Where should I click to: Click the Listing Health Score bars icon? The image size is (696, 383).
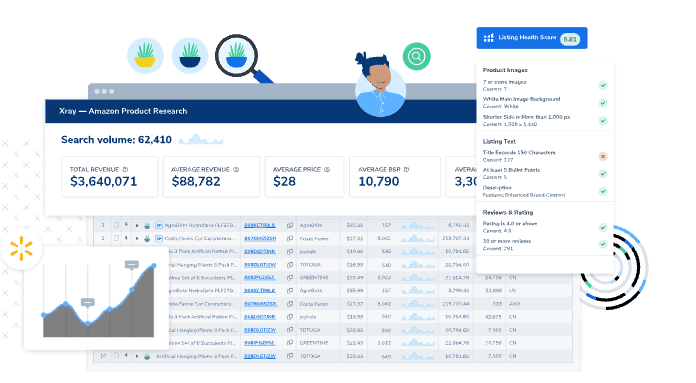[x=489, y=38]
